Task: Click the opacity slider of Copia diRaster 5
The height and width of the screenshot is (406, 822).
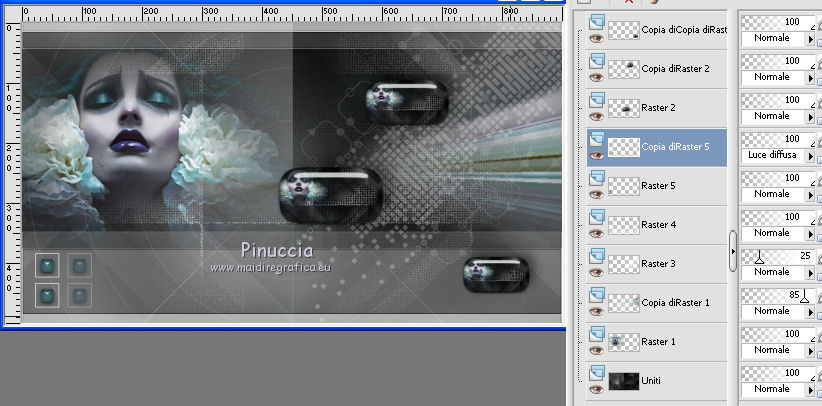Action: click(778, 140)
